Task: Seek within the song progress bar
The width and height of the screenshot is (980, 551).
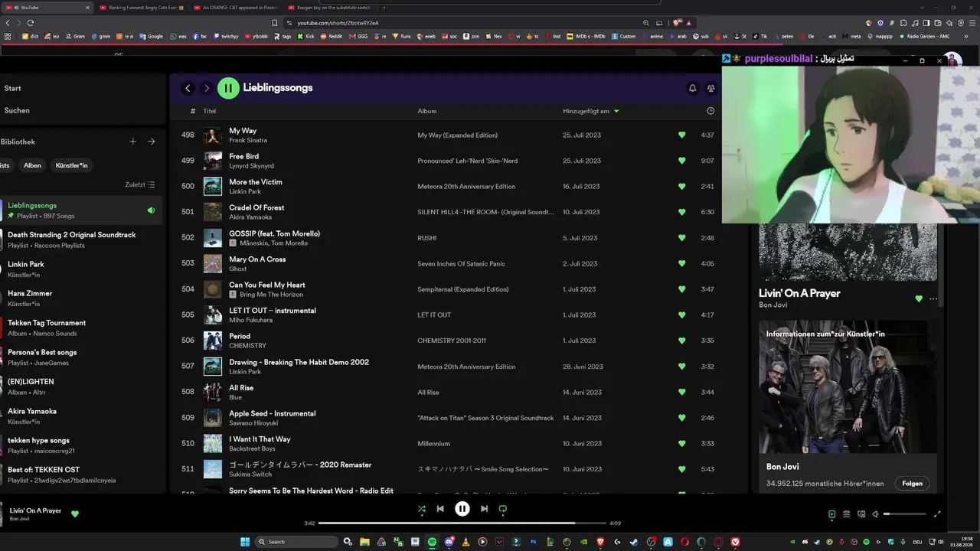Action: [462, 523]
